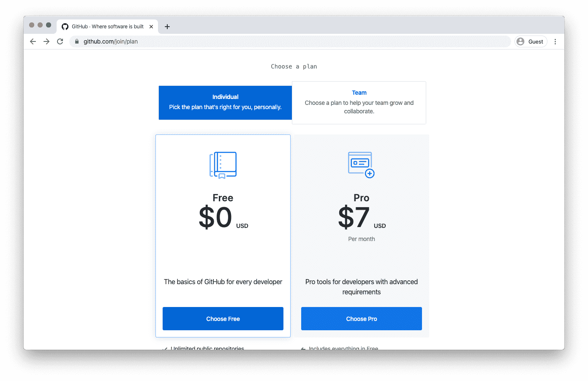Click the "Choose a plan" heading
Viewport: 588px width, 381px height.
(x=294, y=66)
